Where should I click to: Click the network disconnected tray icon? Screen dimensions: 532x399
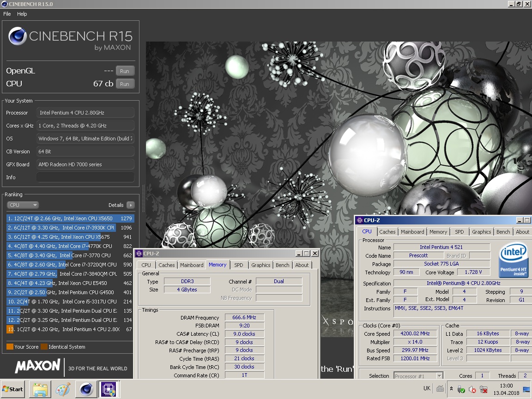[x=484, y=389]
